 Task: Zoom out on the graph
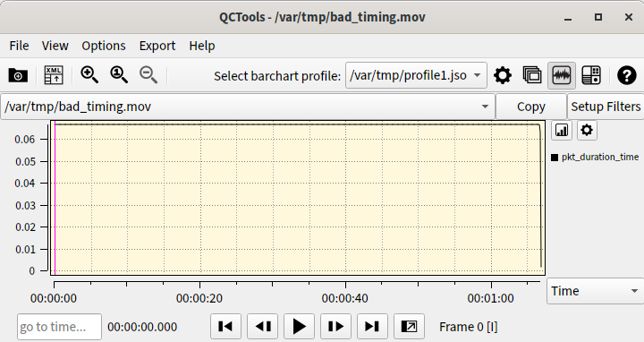click(x=148, y=75)
